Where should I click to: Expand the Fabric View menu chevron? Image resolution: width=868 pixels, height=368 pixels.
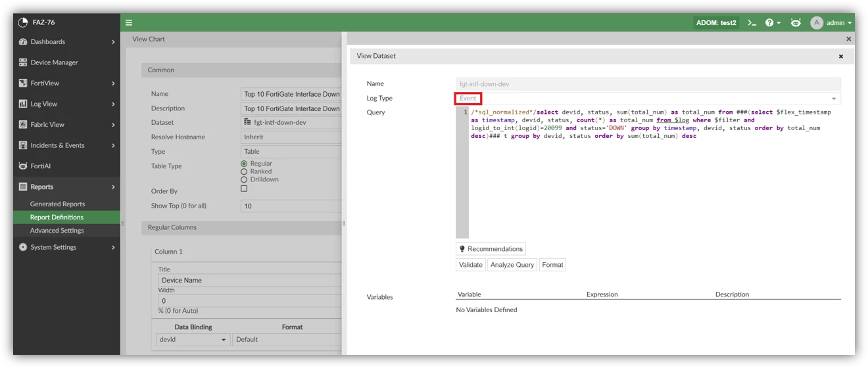click(x=113, y=125)
